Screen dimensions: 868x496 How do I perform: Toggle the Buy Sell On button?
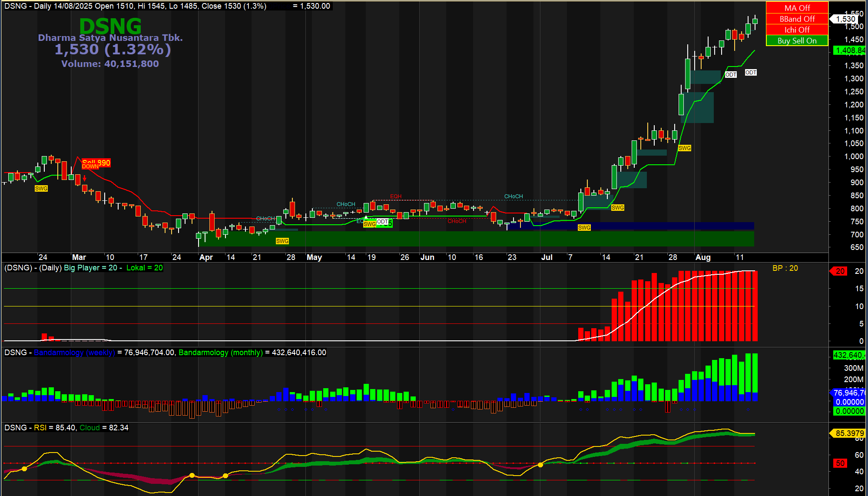click(x=797, y=40)
